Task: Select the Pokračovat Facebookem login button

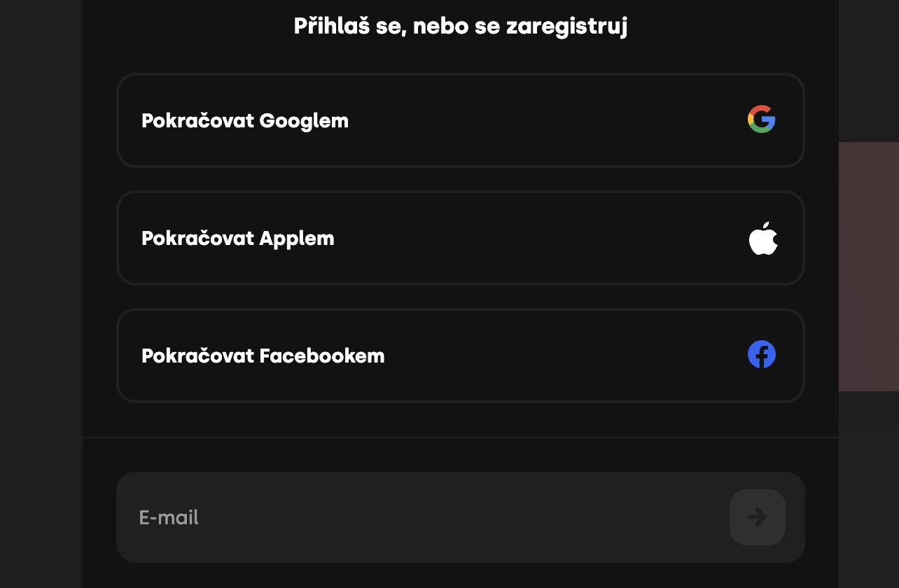Action: click(x=460, y=356)
